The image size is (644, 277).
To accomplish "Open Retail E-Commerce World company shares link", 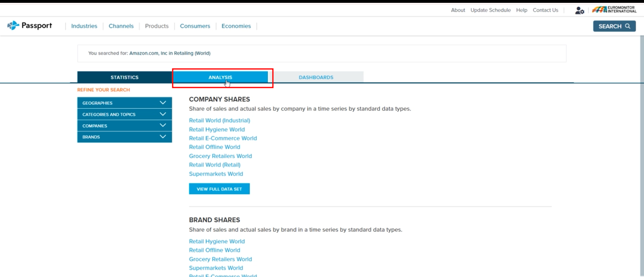I will (223, 138).
